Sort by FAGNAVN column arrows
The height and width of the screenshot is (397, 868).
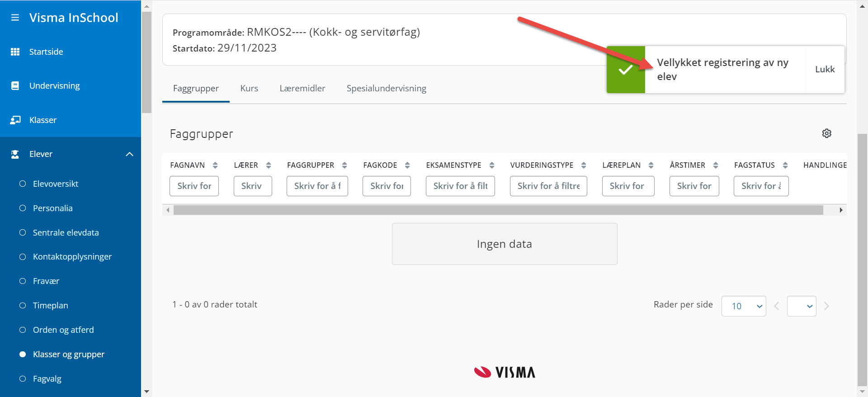click(x=215, y=165)
